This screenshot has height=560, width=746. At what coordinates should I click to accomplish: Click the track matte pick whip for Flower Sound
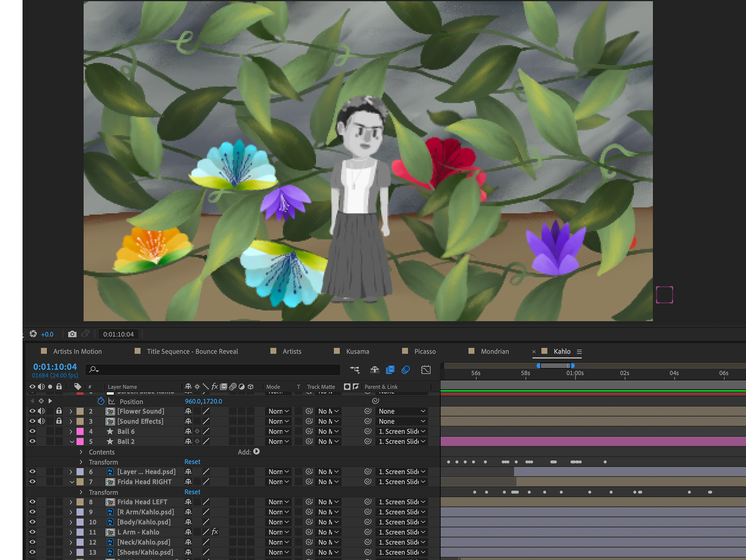(x=309, y=411)
